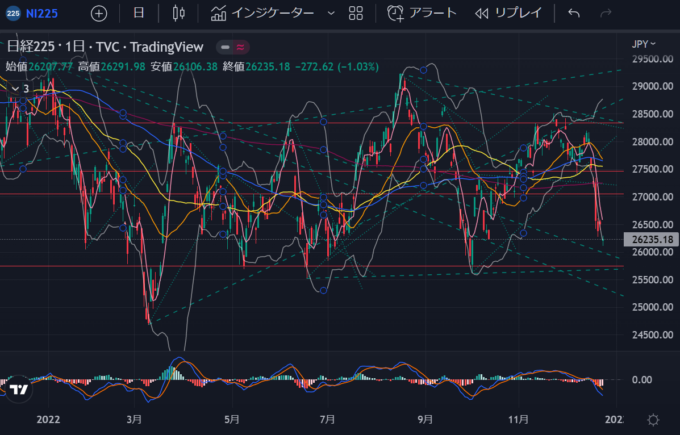
Task: Click the undo arrow icon
Action: point(573,13)
